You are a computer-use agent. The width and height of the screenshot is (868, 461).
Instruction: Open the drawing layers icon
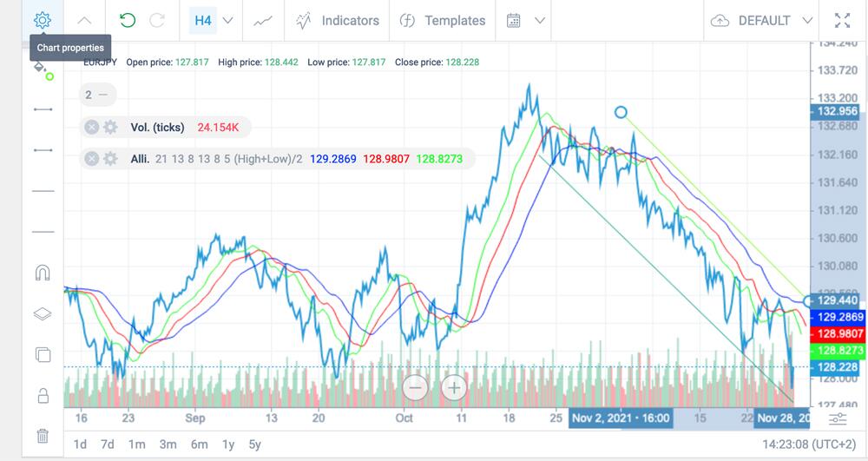click(x=43, y=314)
